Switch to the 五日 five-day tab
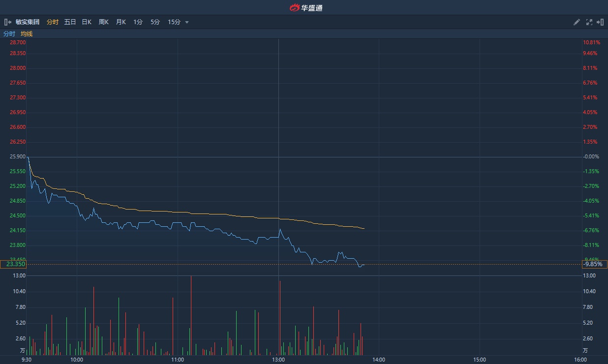The width and height of the screenshot is (608, 364). coord(70,22)
